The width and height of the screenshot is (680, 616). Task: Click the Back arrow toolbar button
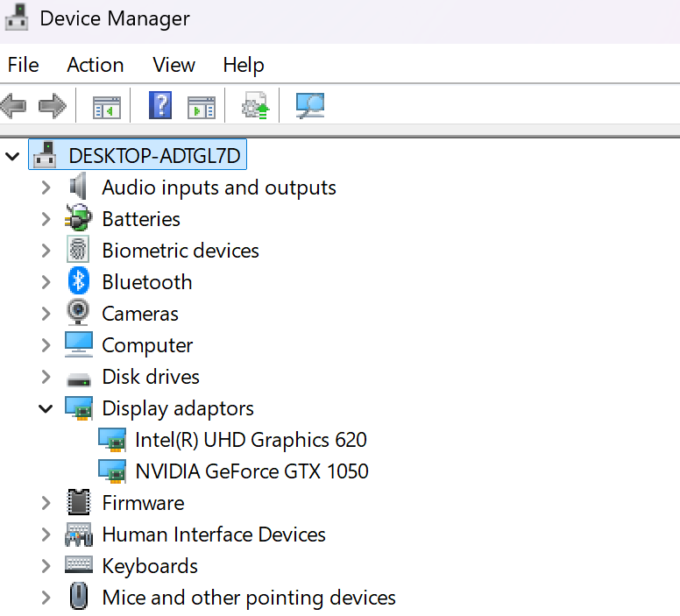click(14, 106)
